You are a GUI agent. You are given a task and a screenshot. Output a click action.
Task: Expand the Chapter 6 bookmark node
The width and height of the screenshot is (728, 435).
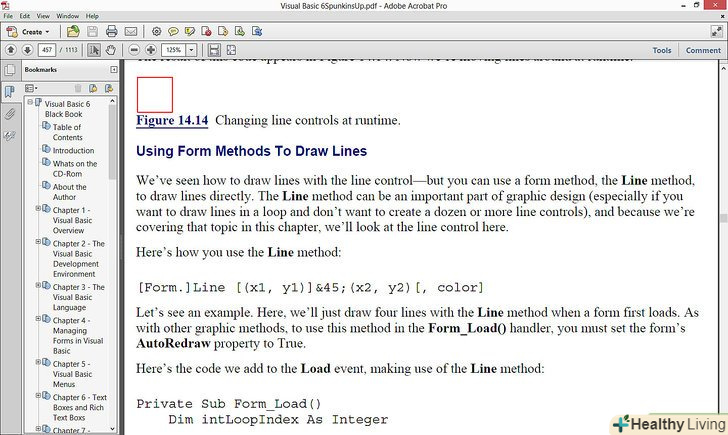coord(38,396)
